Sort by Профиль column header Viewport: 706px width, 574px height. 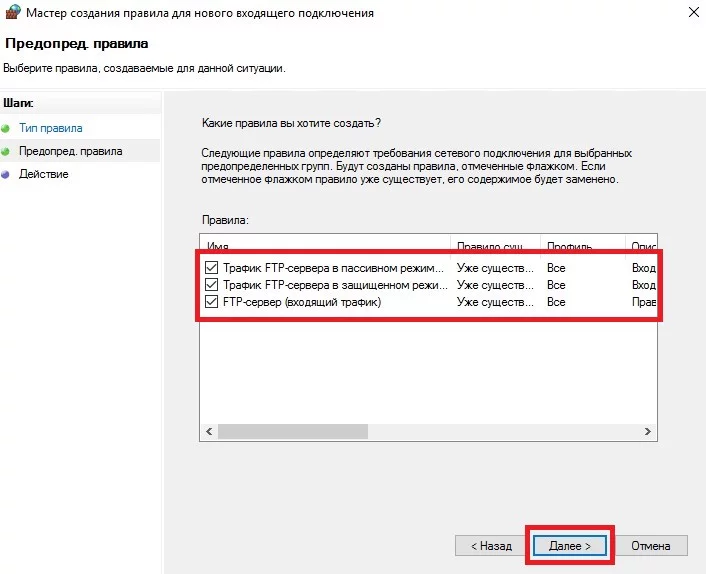click(x=583, y=245)
